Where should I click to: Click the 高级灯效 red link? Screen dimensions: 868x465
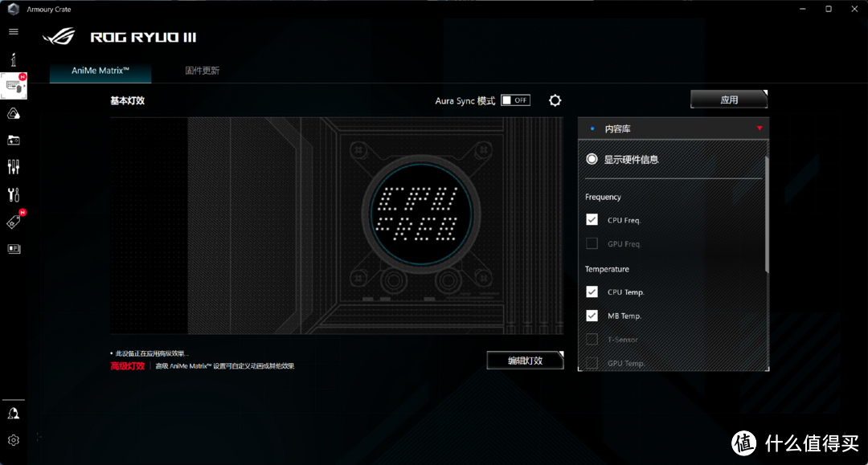tap(128, 366)
